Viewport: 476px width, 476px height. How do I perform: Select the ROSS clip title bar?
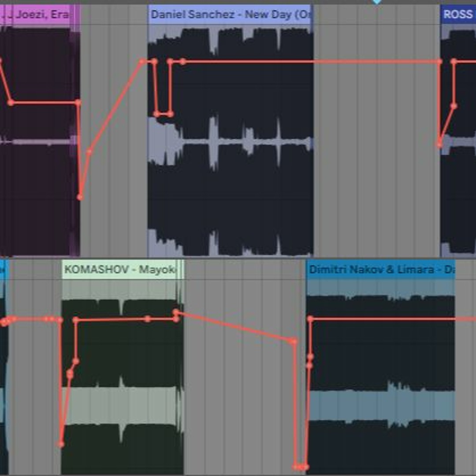tap(458, 14)
